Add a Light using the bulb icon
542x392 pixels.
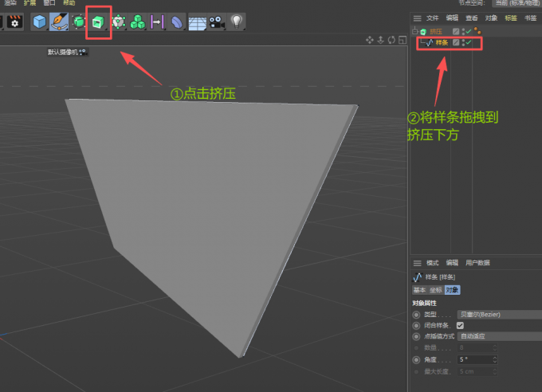pyautogui.click(x=237, y=22)
